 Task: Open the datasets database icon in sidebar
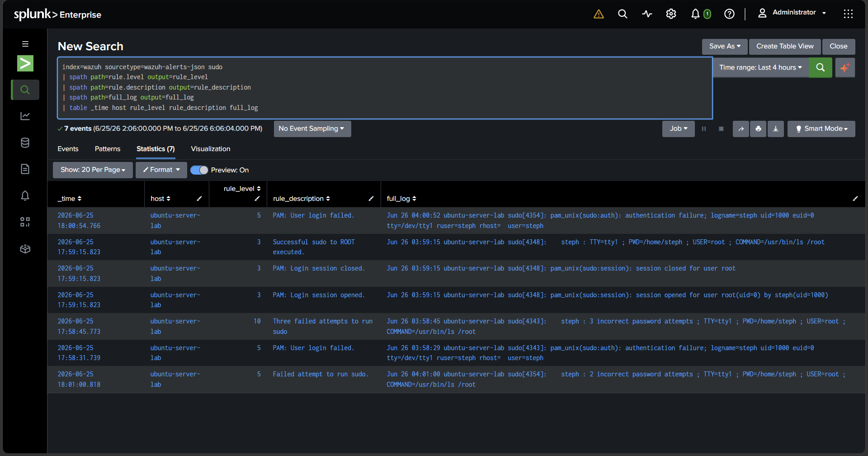coord(25,142)
